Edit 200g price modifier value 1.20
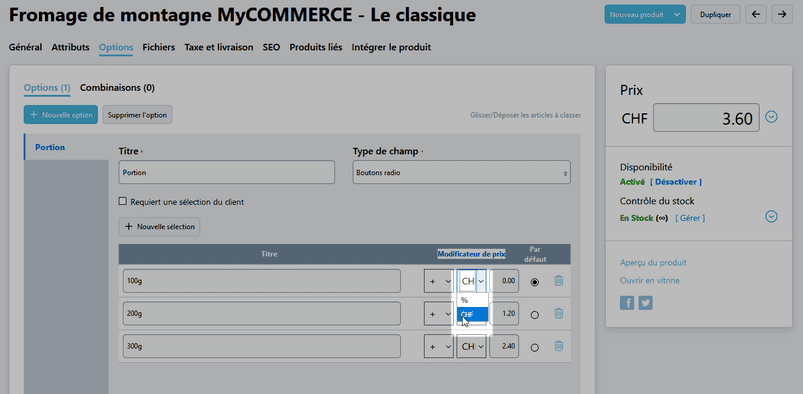Screen dimensions: 803x394 pyautogui.click(x=504, y=314)
